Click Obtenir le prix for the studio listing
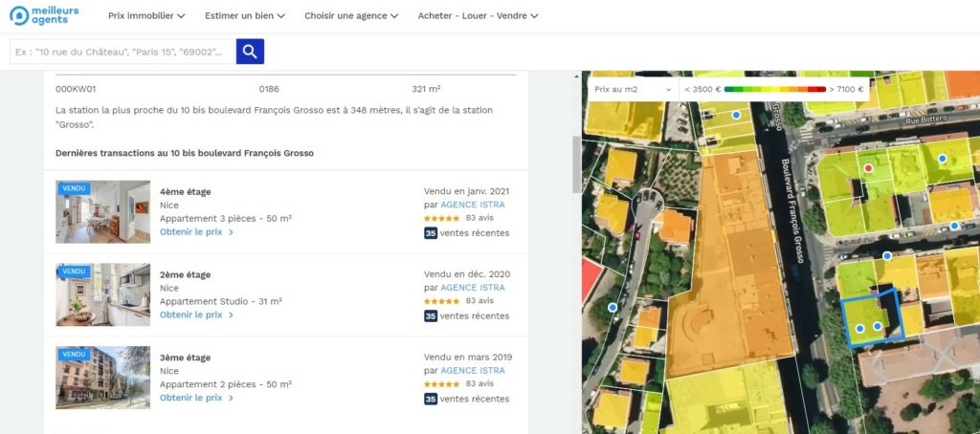The image size is (980, 434). pos(190,315)
